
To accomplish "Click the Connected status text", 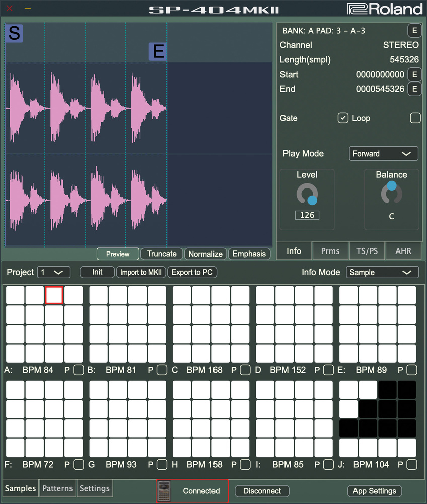I will click(201, 491).
